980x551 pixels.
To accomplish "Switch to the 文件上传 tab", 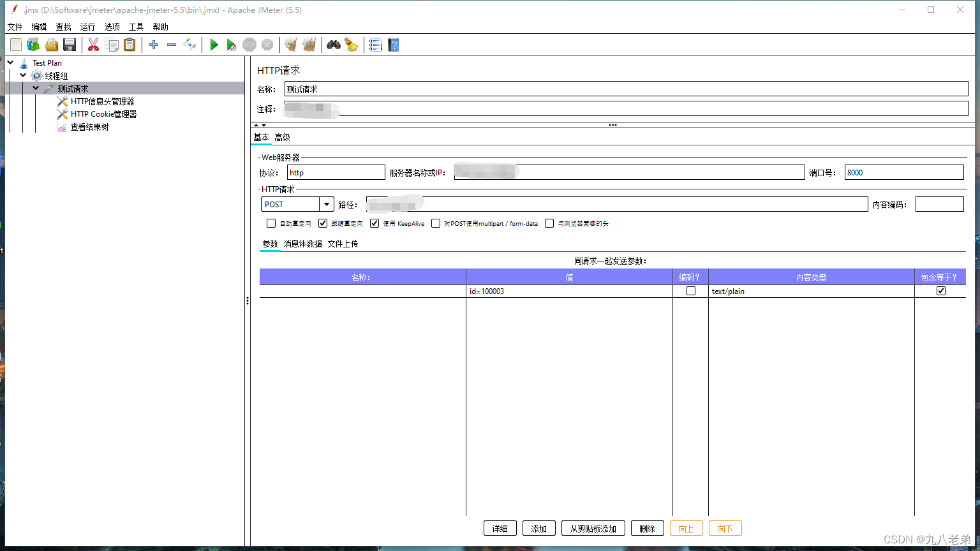I will click(x=343, y=244).
